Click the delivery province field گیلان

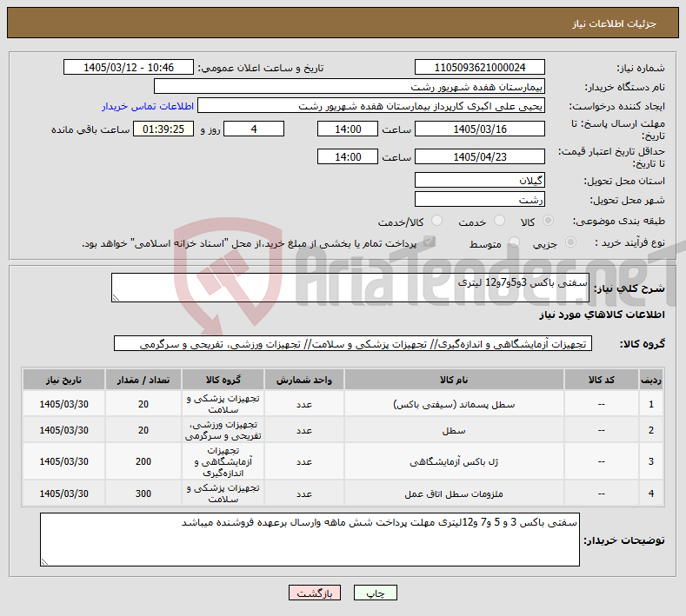click(x=479, y=180)
